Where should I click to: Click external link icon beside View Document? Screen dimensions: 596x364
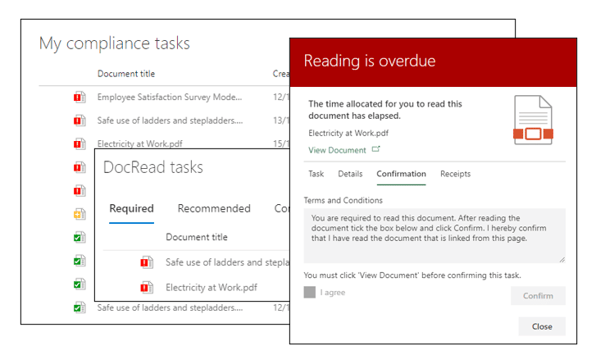coord(376,150)
